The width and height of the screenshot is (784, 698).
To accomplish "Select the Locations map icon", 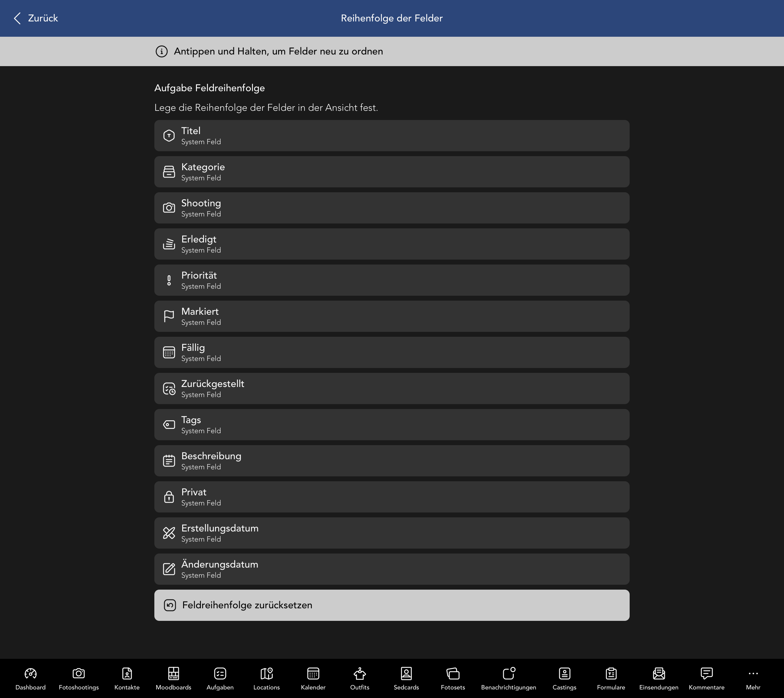I will tap(266, 674).
